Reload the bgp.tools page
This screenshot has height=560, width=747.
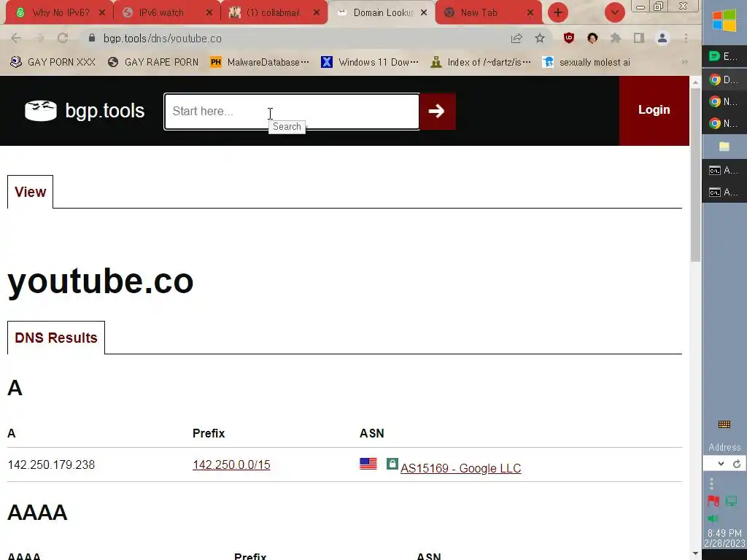(x=63, y=38)
